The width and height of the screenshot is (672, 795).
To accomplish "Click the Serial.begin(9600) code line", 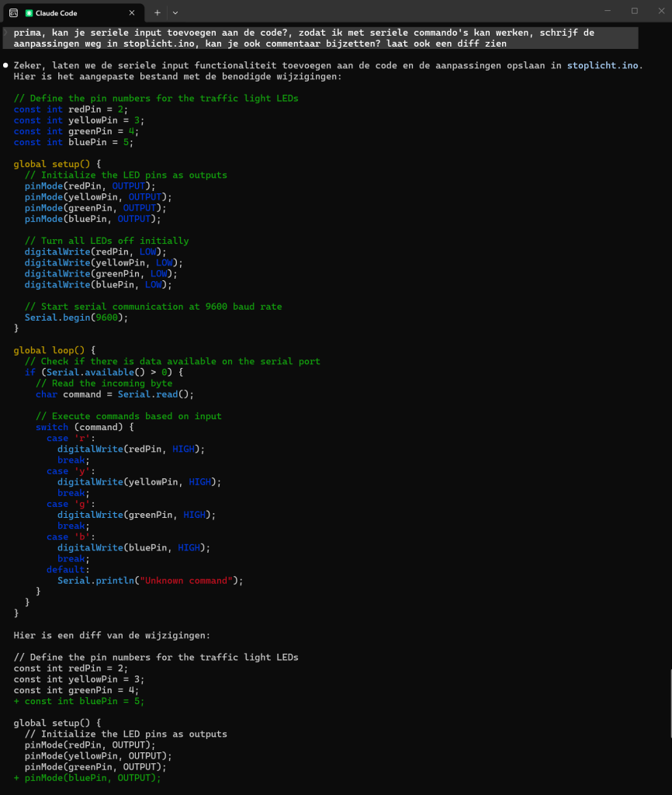I will 76,318.
